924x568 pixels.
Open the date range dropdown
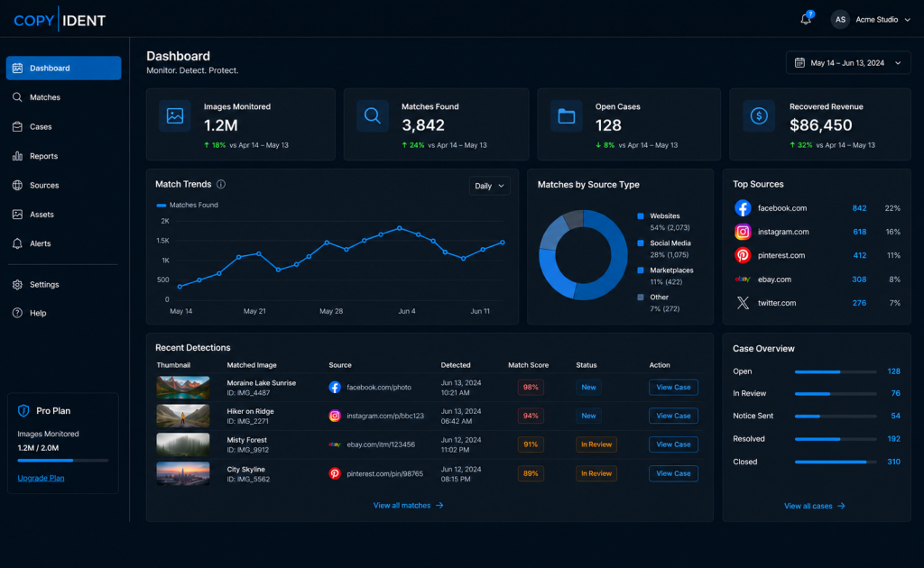point(848,63)
